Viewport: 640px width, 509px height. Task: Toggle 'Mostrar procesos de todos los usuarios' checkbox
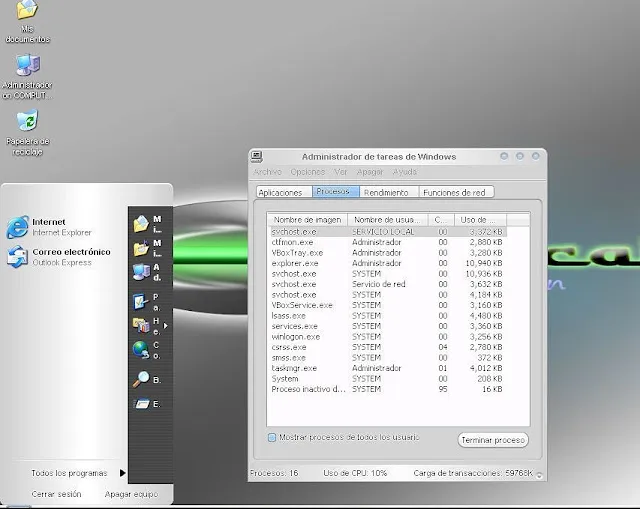point(272,438)
